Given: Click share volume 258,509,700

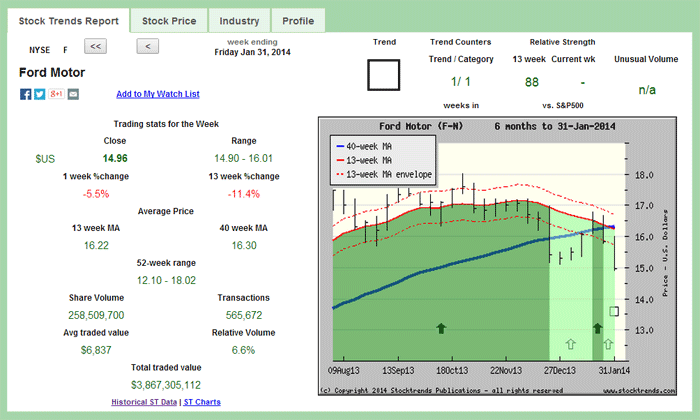Looking at the screenshot, I should 96,315.
